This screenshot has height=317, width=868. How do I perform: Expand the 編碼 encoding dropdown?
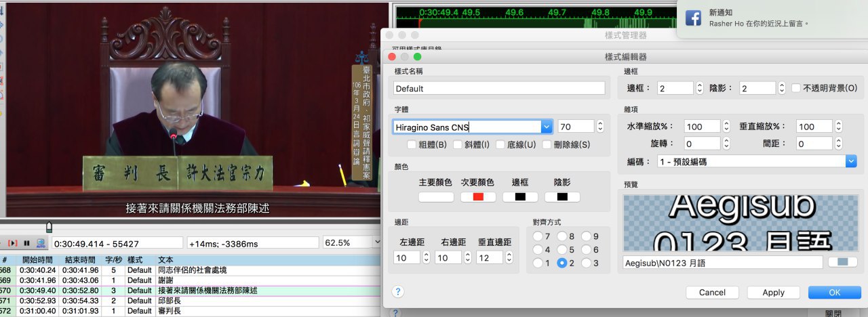coord(851,162)
